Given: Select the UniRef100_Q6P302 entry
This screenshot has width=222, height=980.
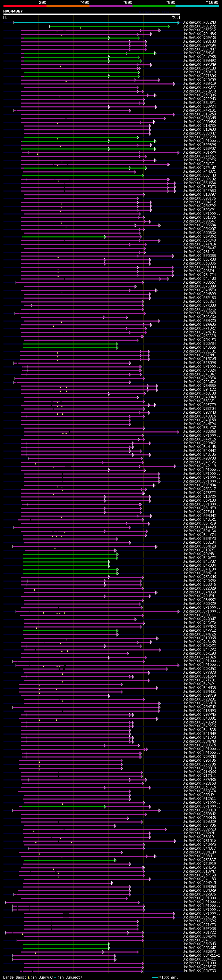Looking at the screenshot, I should [x=199, y=237].
